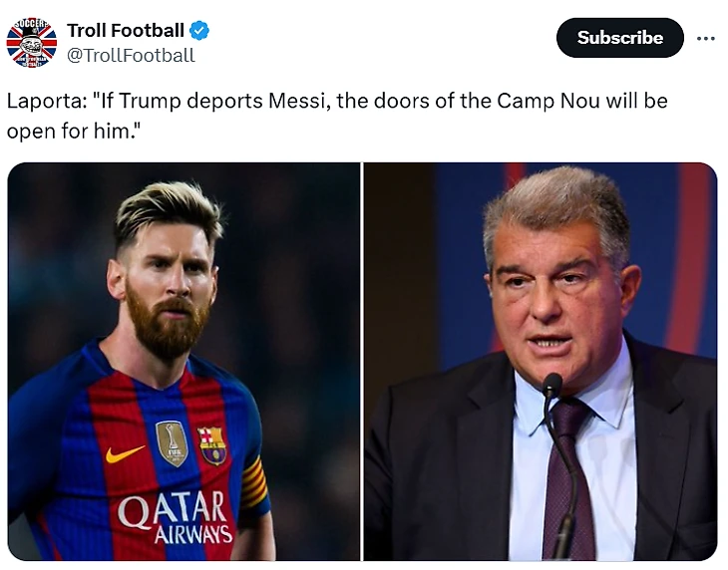Click the Qatar Airways sponsor text

click(176, 517)
